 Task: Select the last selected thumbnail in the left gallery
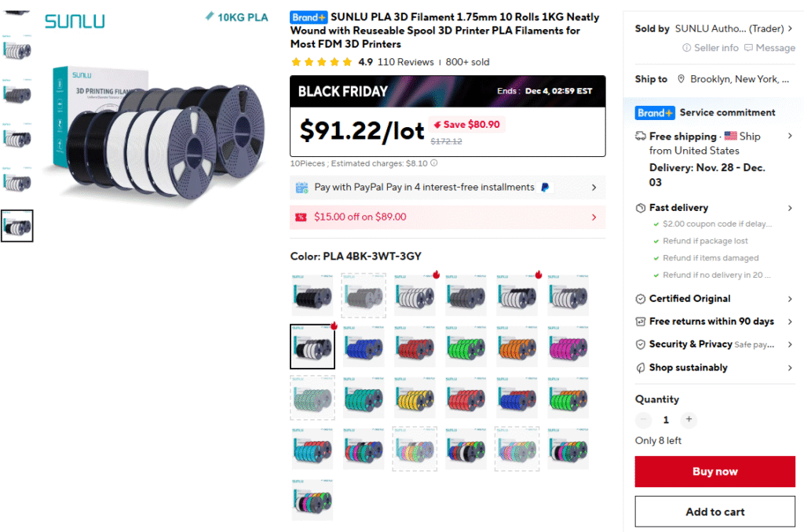[16, 226]
